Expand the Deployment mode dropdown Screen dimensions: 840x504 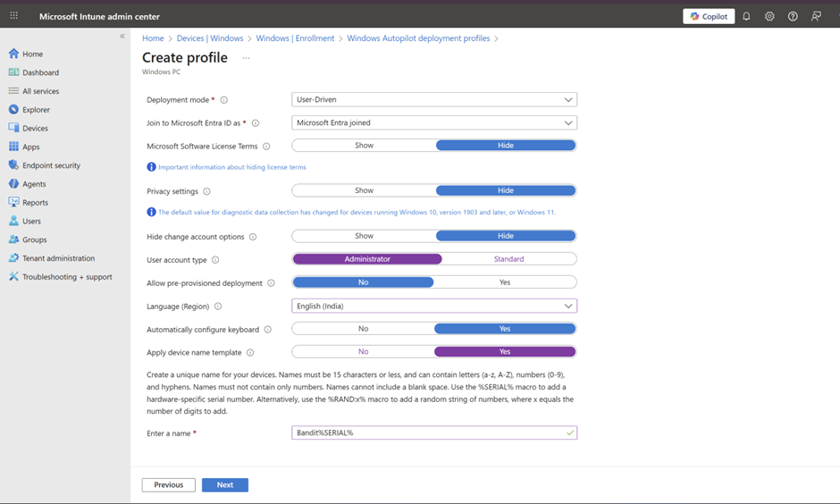tap(434, 100)
